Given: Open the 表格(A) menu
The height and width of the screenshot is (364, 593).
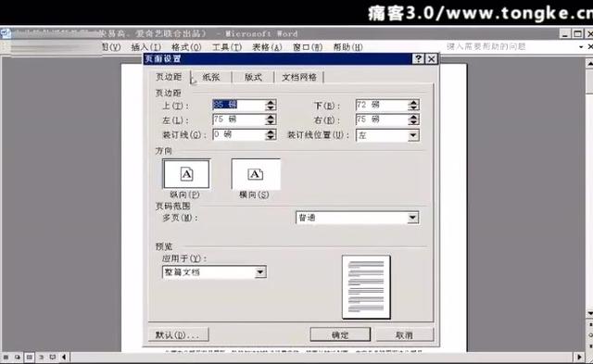Looking at the screenshot, I should coord(267,47).
